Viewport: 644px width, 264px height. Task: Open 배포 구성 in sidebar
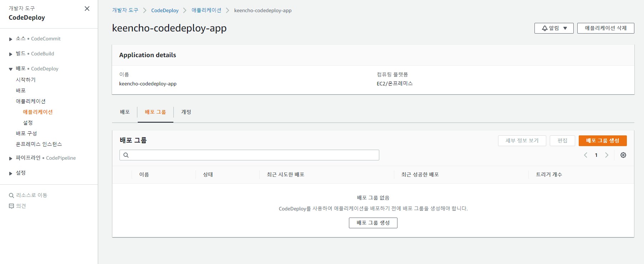[26, 133]
